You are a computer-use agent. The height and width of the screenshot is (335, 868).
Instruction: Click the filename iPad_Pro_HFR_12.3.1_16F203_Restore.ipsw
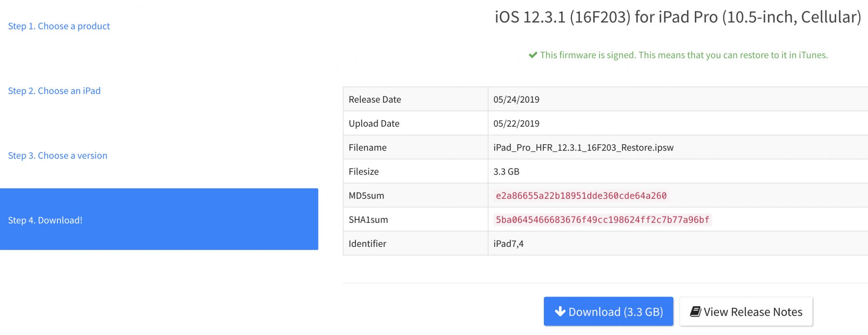583,147
